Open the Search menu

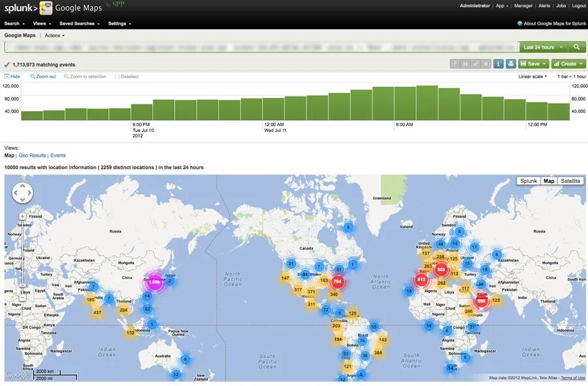pos(14,24)
